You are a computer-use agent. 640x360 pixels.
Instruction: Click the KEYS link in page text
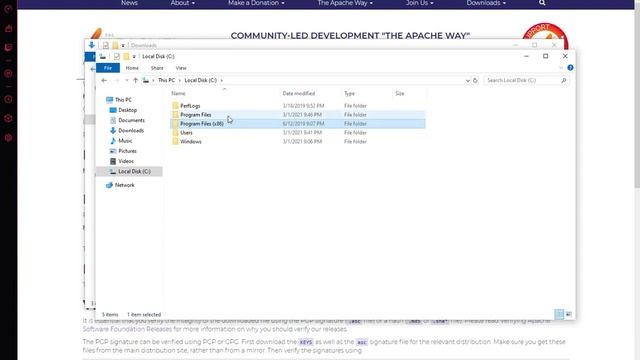pos(306,342)
